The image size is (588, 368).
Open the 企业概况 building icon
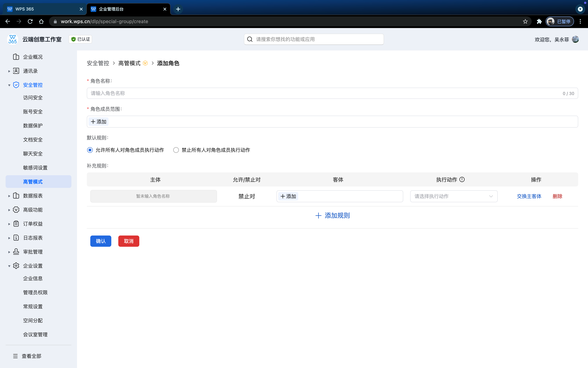pyautogui.click(x=16, y=57)
